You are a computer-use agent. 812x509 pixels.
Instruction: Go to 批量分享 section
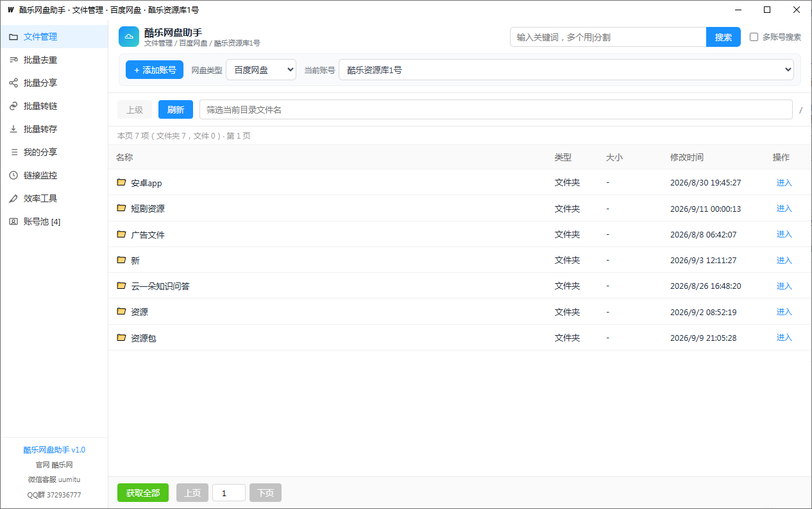(x=54, y=83)
